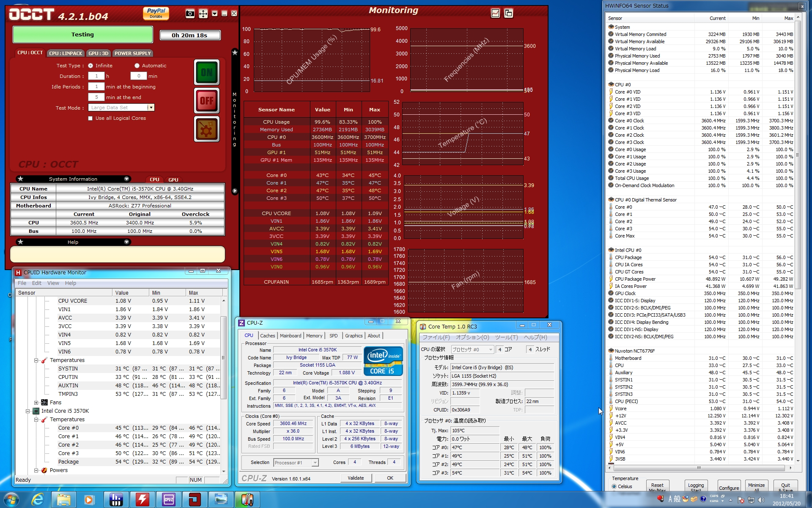Viewport: 812px width, 508px height.
Task: Click the PayPal Donate button
Action: (156, 13)
